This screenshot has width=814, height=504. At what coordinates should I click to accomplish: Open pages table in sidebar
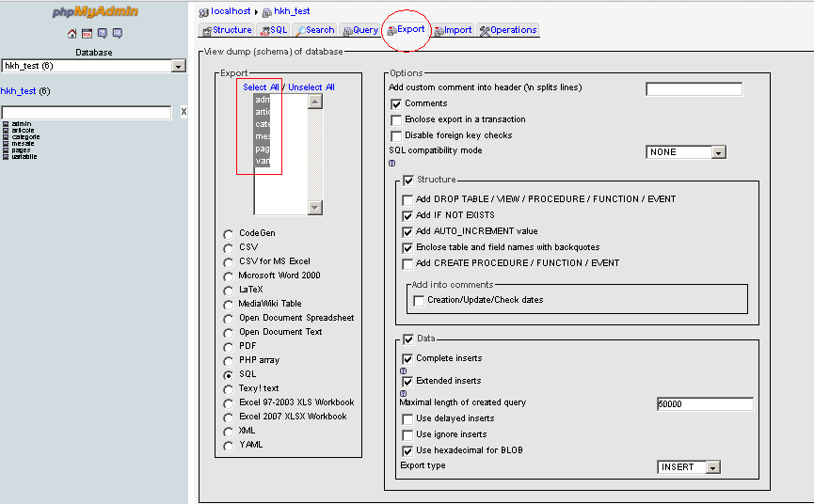point(21,150)
